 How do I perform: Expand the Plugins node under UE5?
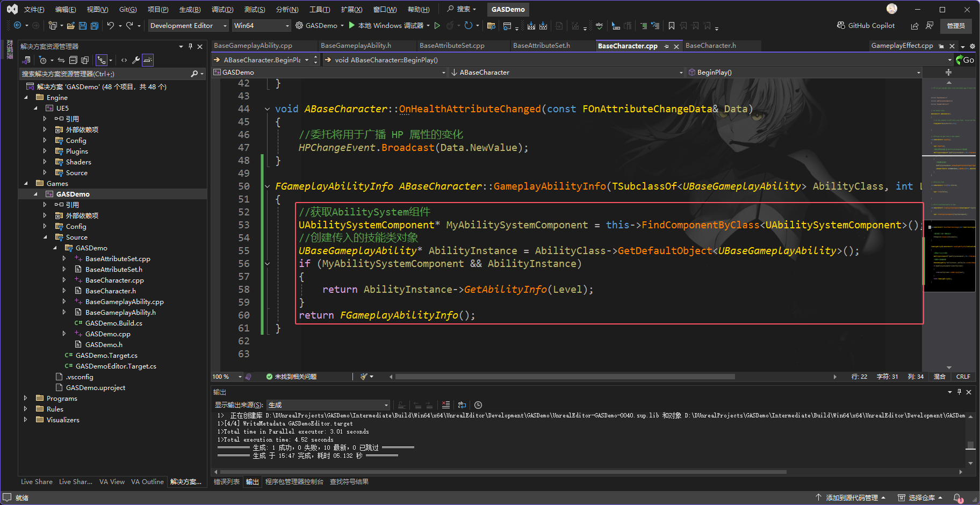pos(45,151)
